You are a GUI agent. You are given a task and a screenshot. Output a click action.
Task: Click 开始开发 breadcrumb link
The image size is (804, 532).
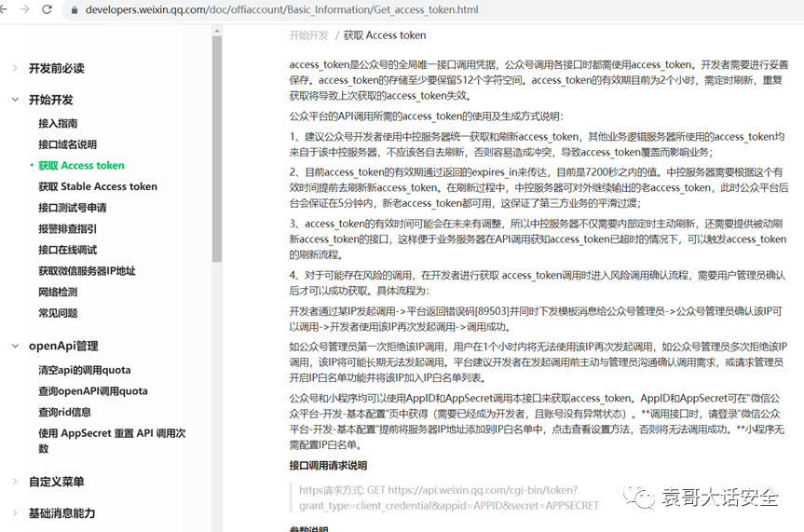pyautogui.click(x=308, y=35)
